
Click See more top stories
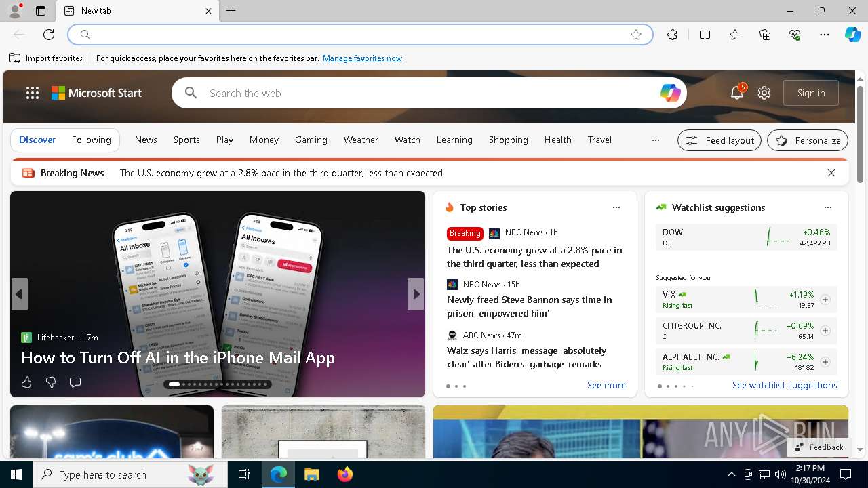606,385
